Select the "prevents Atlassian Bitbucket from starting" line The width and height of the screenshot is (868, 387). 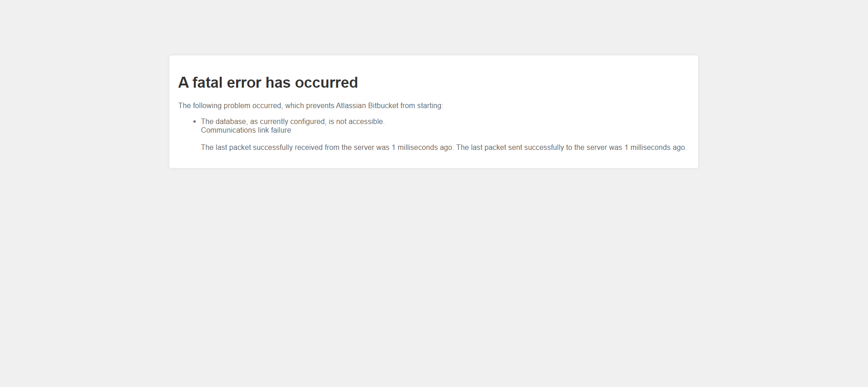(x=311, y=106)
